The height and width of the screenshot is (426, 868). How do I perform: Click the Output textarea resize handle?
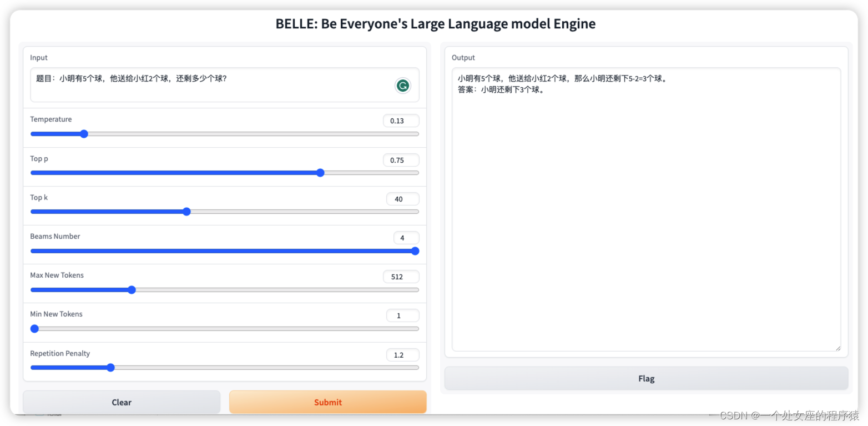pos(837,348)
